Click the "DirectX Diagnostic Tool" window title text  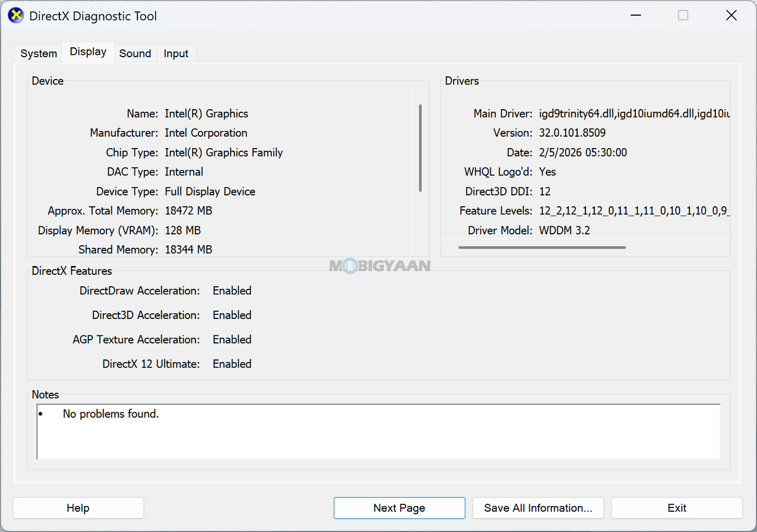93,16
